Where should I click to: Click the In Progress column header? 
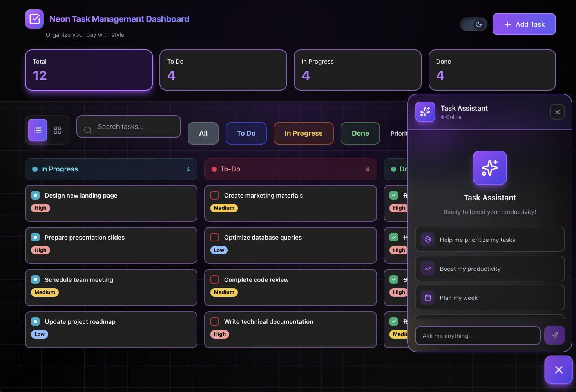coord(111,169)
